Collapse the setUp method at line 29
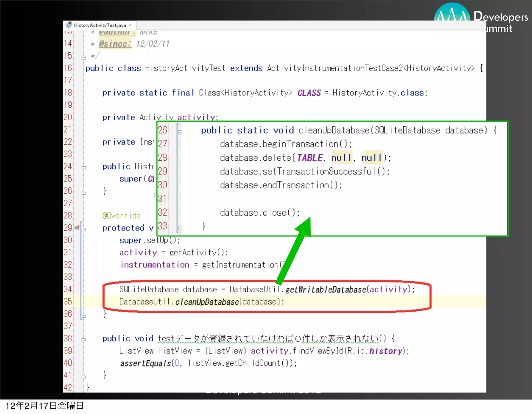 point(84,229)
